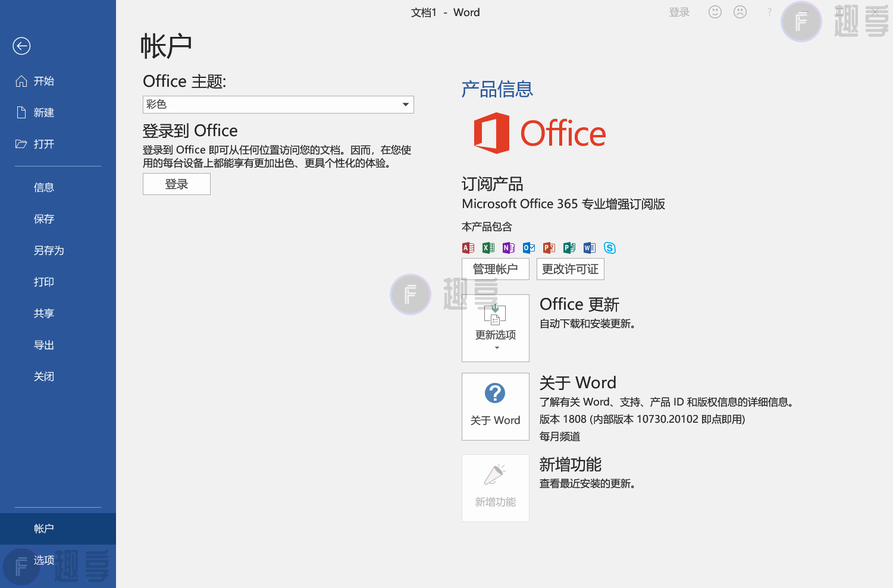
Task: Open the 更新选项 update options dropdown button
Action: 496,328
